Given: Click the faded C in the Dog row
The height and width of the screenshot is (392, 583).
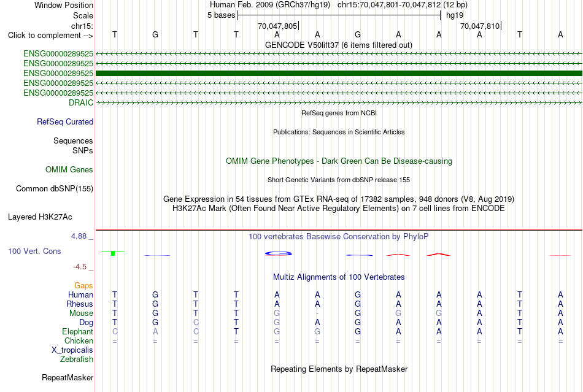Looking at the screenshot, I should [196, 323].
